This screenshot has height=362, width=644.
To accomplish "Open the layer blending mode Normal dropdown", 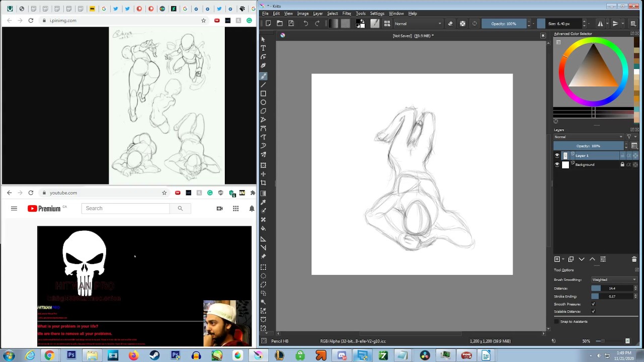I will (588, 137).
